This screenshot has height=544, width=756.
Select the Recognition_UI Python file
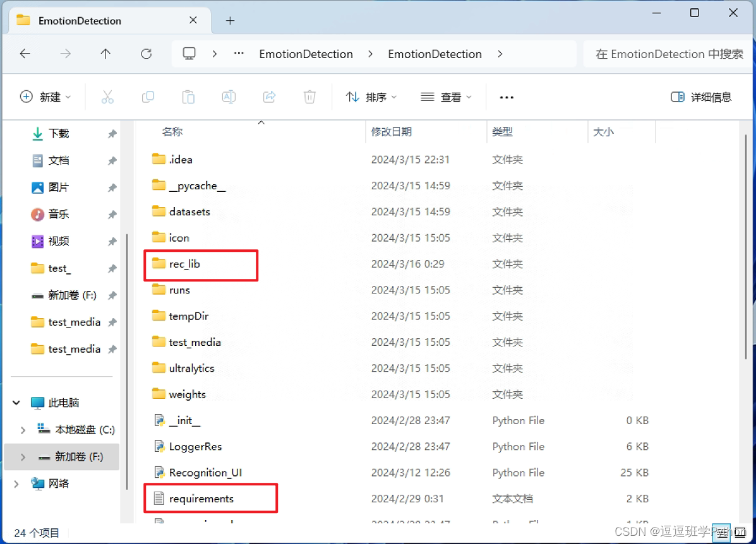(x=205, y=473)
